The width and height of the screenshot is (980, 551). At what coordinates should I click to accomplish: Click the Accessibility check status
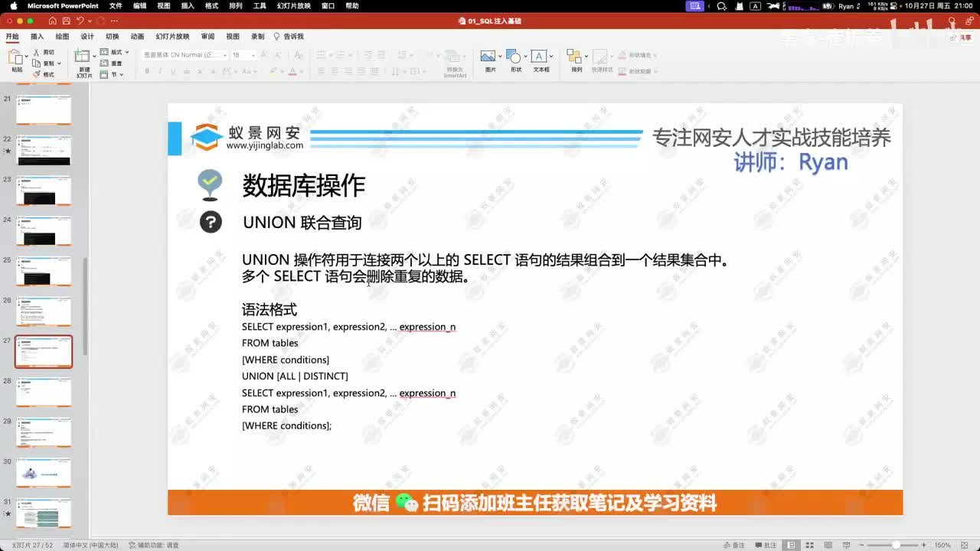click(153, 545)
